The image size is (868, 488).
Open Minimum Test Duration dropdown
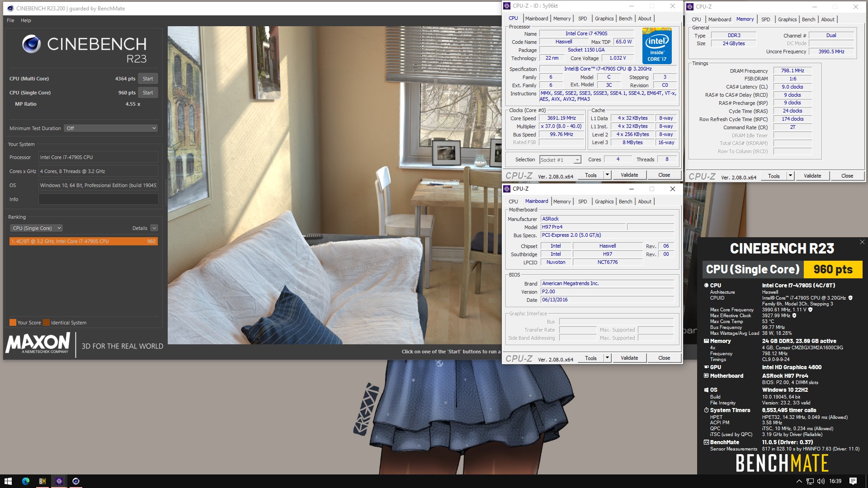click(111, 128)
